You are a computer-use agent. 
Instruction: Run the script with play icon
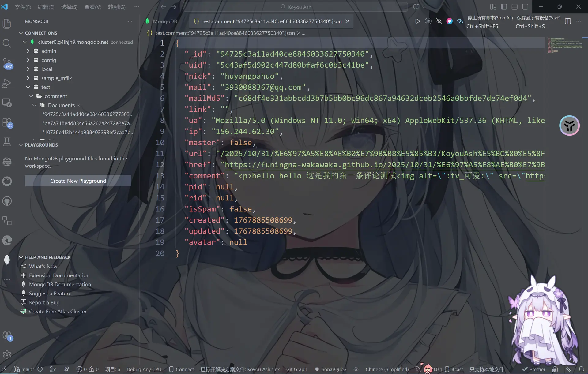(x=417, y=21)
